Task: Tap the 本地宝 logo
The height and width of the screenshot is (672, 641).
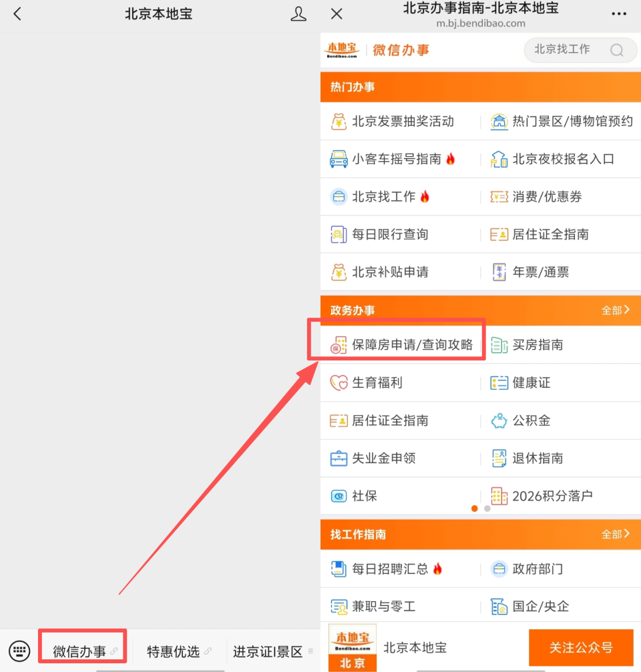Action: coord(342,49)
